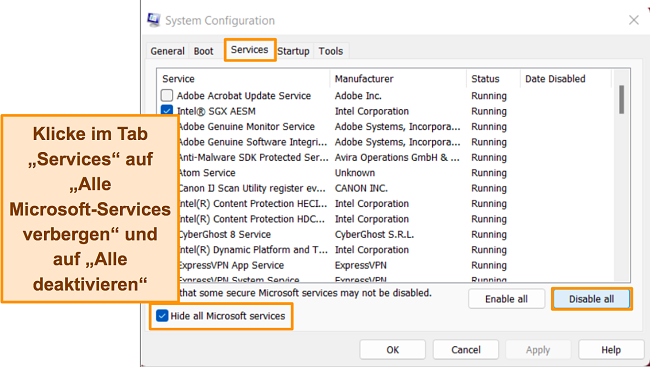Click the services list scrollbar thumb
This screenshot has height=367, width=650.
621,100
